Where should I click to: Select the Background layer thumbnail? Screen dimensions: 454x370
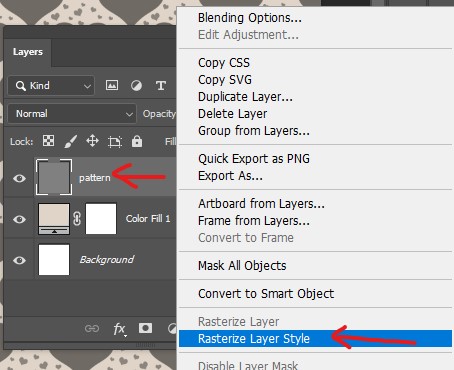point(54,260)
